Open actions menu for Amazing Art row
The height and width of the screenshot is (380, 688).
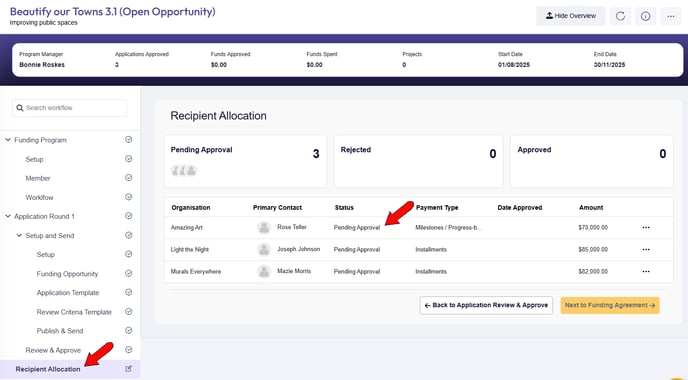646,228
